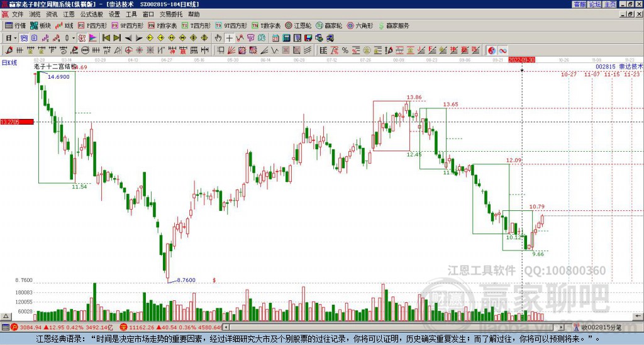Screen dimensions: 644x345
Task: Click the gold coin 金 icon
Action: [x=367, y=50]
